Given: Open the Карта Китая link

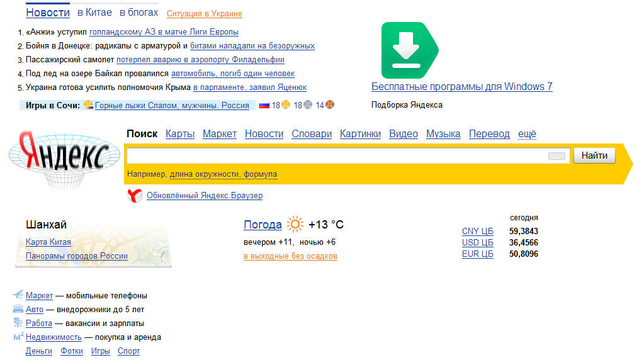Looking at the screenshot, I should 48,242.
